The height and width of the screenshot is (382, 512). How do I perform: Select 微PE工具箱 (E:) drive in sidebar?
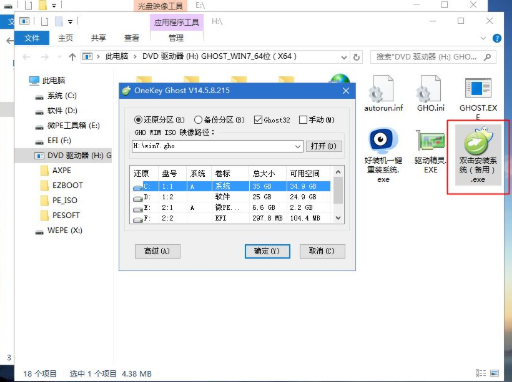(x=68, y=125)
